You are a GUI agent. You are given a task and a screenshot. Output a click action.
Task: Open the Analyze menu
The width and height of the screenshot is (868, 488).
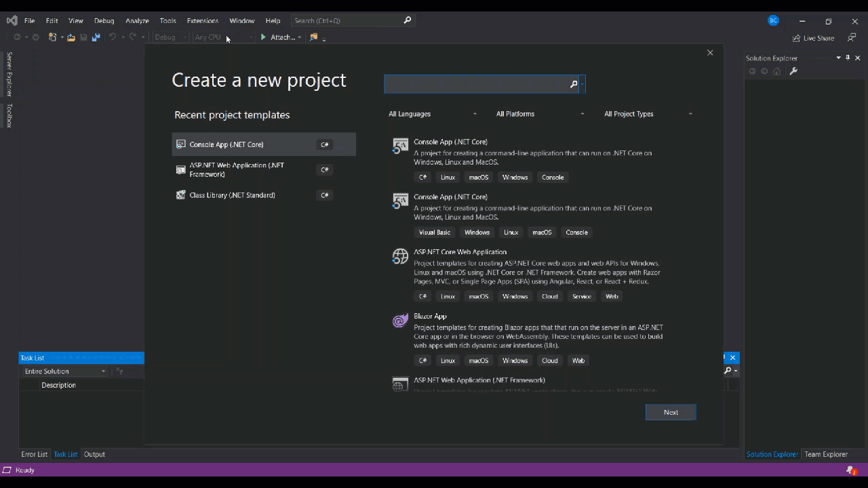137,21
